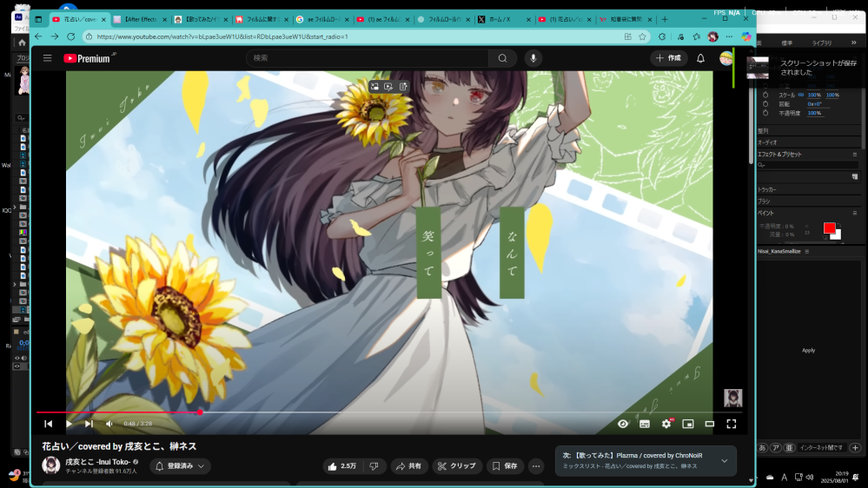Image resolution: width=868 pixels, height=488 pixels.
Task: Expand the next-up mix playlist chevron
Action: point(724,460)
